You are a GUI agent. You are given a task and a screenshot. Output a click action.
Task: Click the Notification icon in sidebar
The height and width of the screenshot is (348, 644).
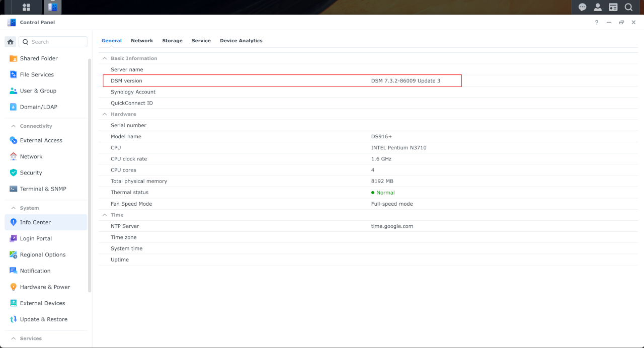click(14, 271)
